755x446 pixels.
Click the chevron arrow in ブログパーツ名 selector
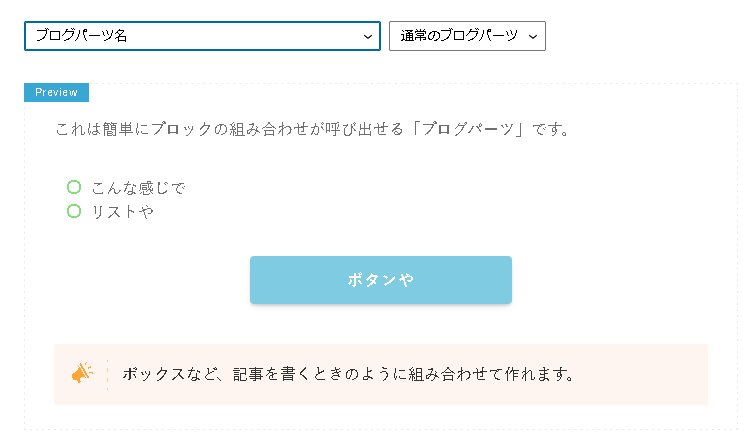click(x=368, y=37)
